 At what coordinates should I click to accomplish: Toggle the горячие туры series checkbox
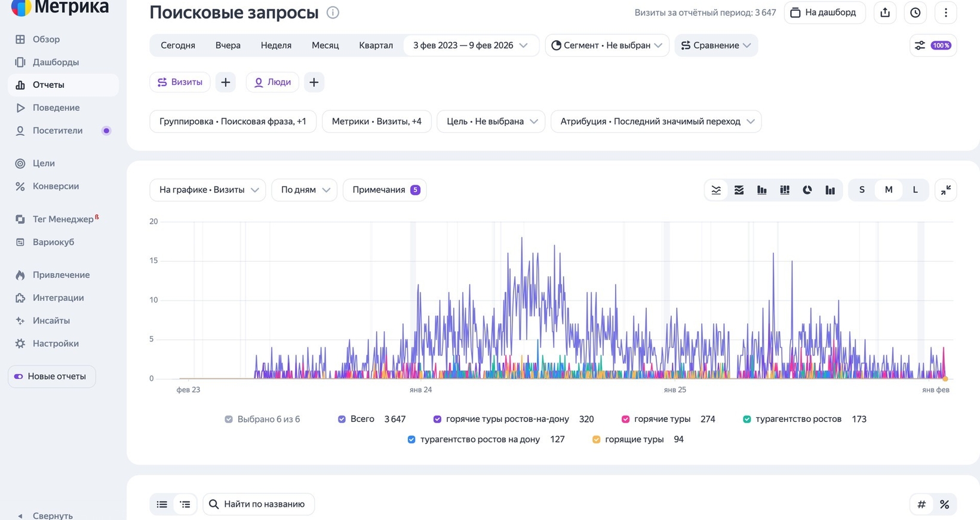click(x=625, y=419)
